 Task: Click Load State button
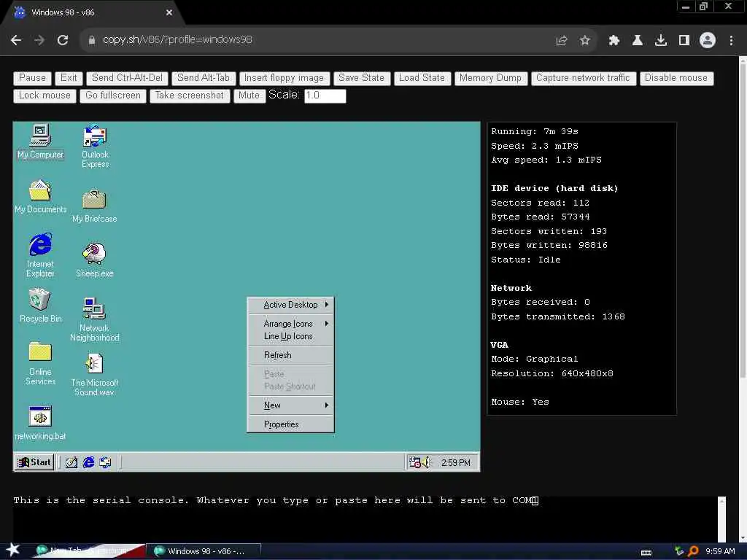click(422, 78)
